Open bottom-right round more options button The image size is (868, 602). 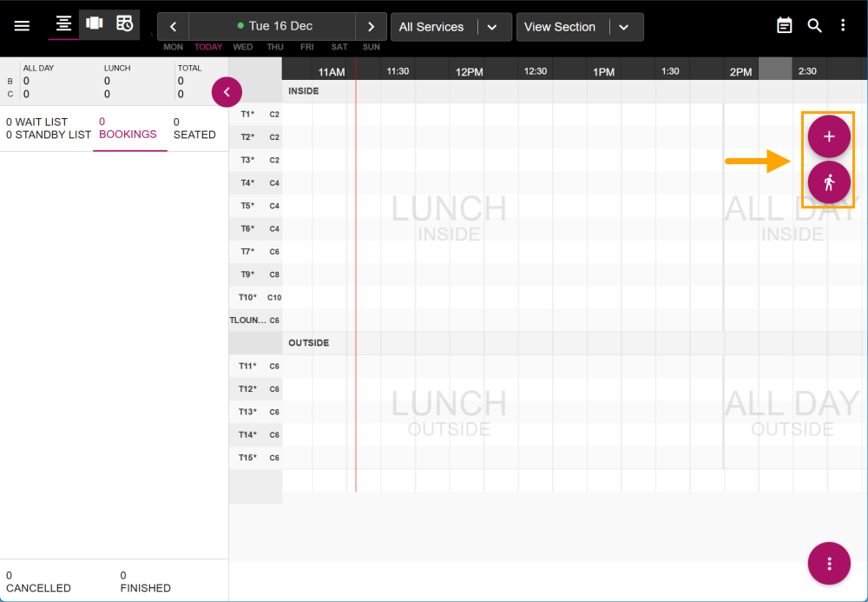829,564
